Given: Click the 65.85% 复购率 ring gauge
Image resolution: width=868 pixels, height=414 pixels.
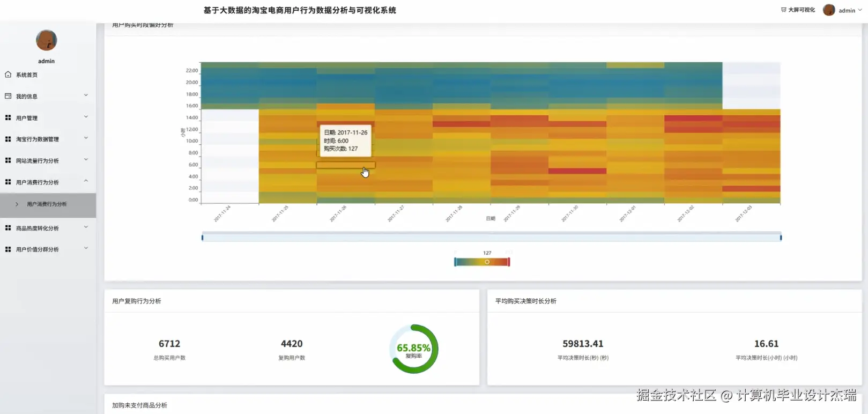Looking at the screenshot, I should pos(414,349).
